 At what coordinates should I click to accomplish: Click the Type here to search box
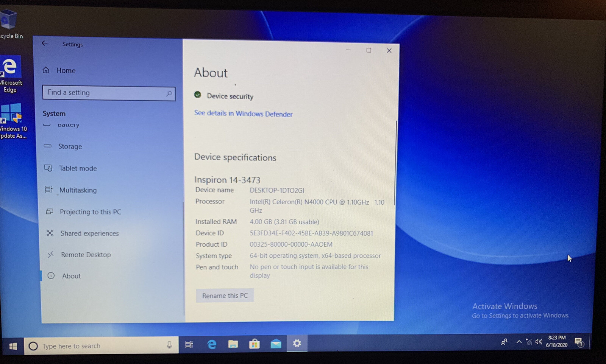click(101, 346)
